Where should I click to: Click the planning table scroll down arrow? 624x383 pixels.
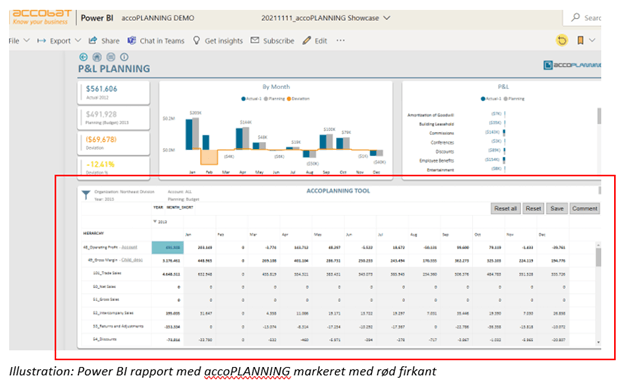tap(598, 342)
